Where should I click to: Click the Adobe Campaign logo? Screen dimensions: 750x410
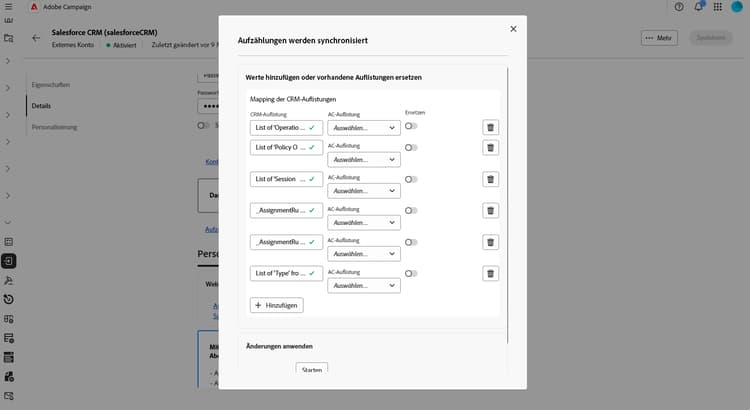[x=34, y=7]
